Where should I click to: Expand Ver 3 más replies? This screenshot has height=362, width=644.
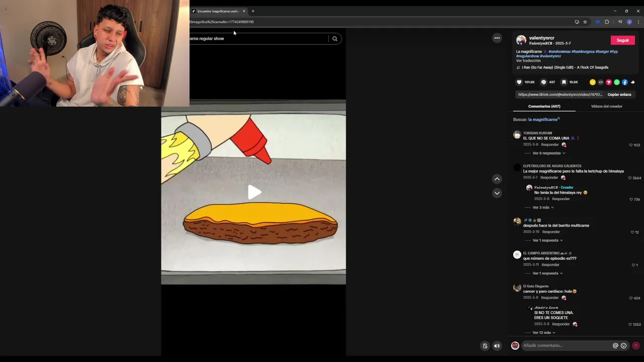tap(543, 207)
